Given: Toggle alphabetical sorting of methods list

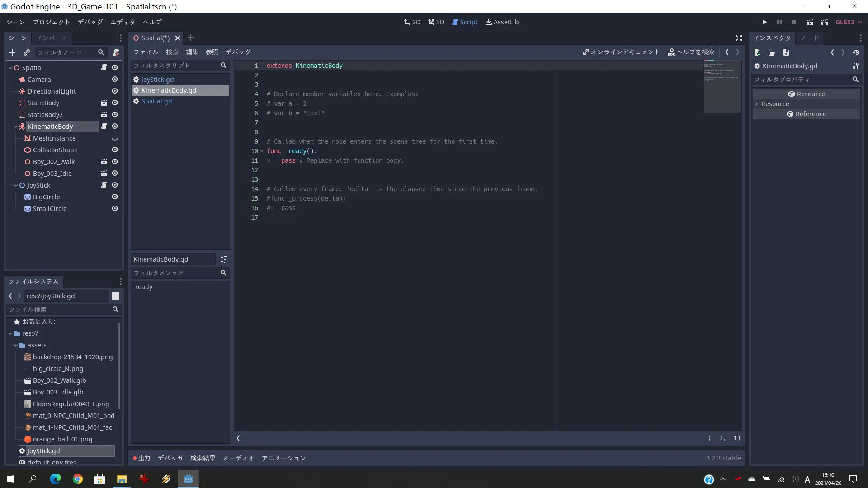Looking at the screenshot, I should [x=223, y=259].
